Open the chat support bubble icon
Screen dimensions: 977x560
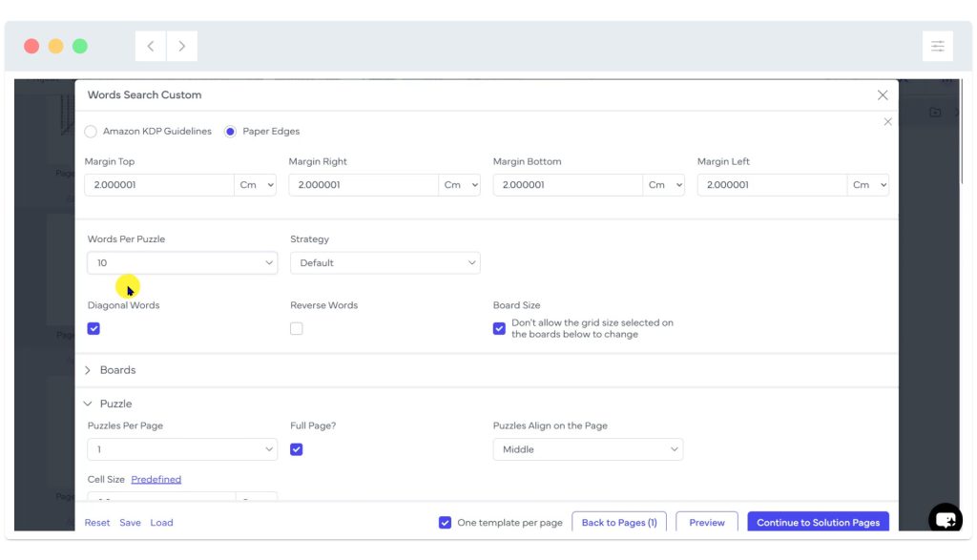coord(946,519)
